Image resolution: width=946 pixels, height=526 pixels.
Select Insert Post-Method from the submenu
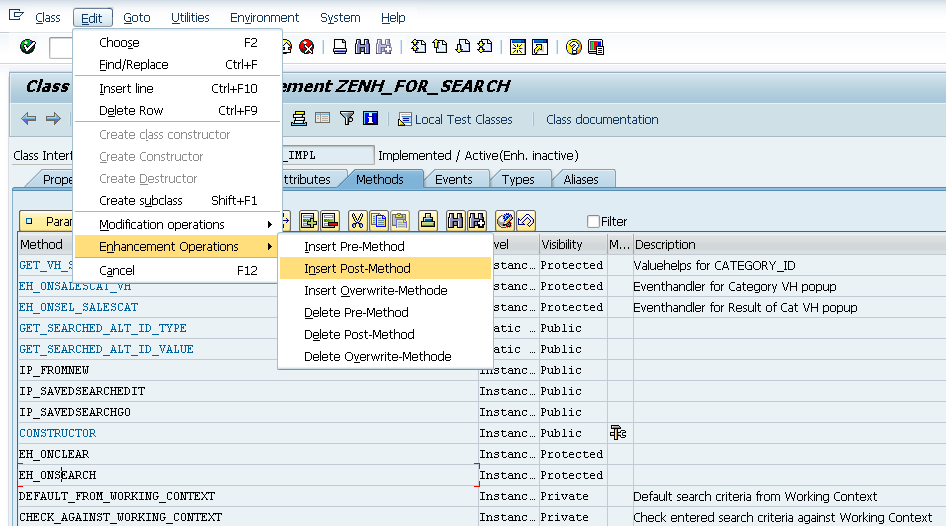point(386,268)
